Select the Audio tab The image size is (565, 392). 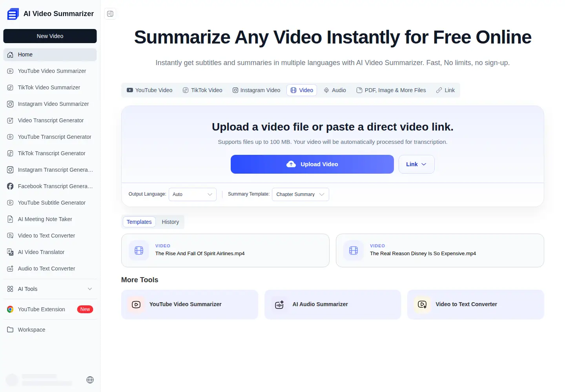tap(335, 90)
